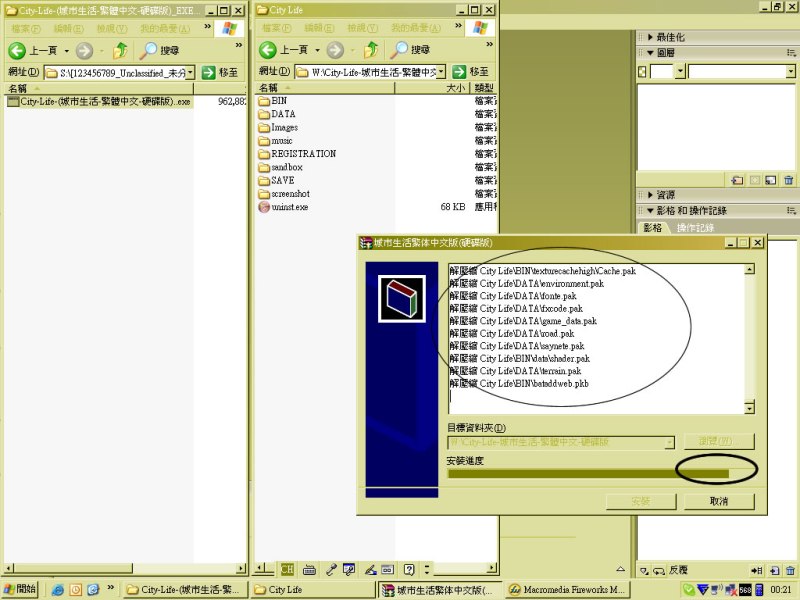The image size is (800, 600).
Task: Click the 安裝進度 progress bar
Action: pos(601,473)
